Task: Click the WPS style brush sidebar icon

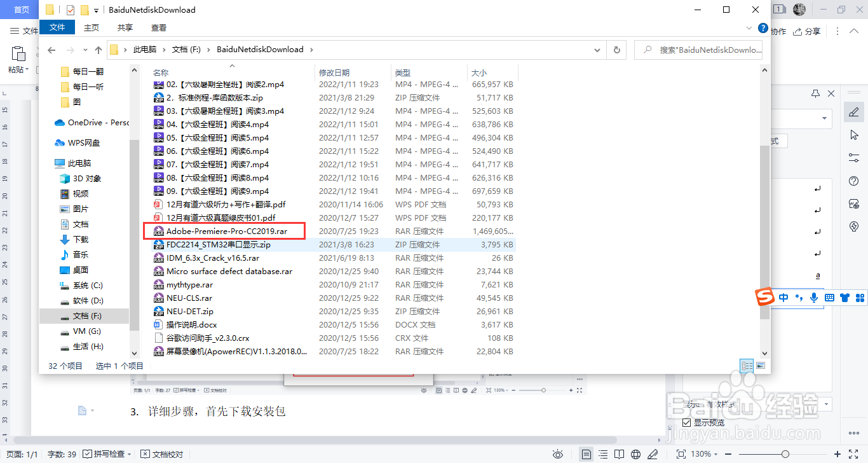Action: (x=854, y=113)
